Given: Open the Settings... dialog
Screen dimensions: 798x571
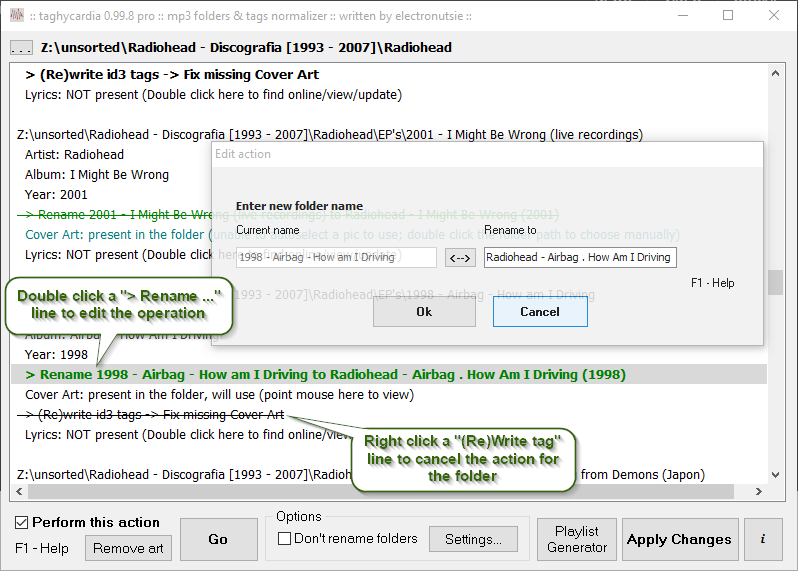Looking at the screenshot, I should coord(473,539).
